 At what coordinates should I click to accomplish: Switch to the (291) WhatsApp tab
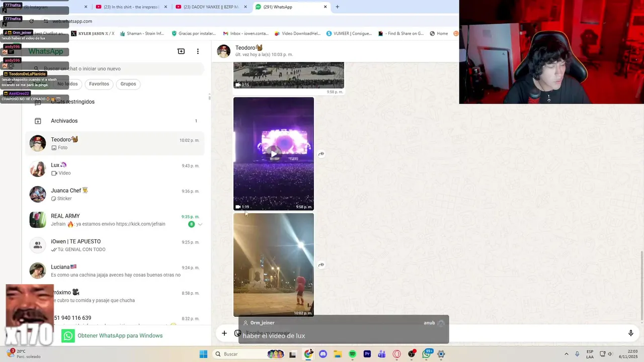(x=291, y=7)
